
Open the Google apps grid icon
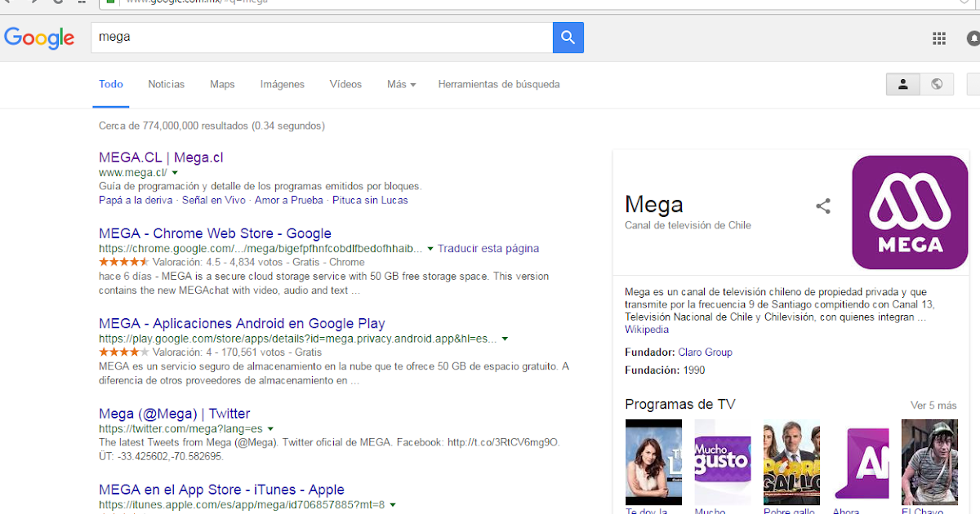[x=939, y=38]
